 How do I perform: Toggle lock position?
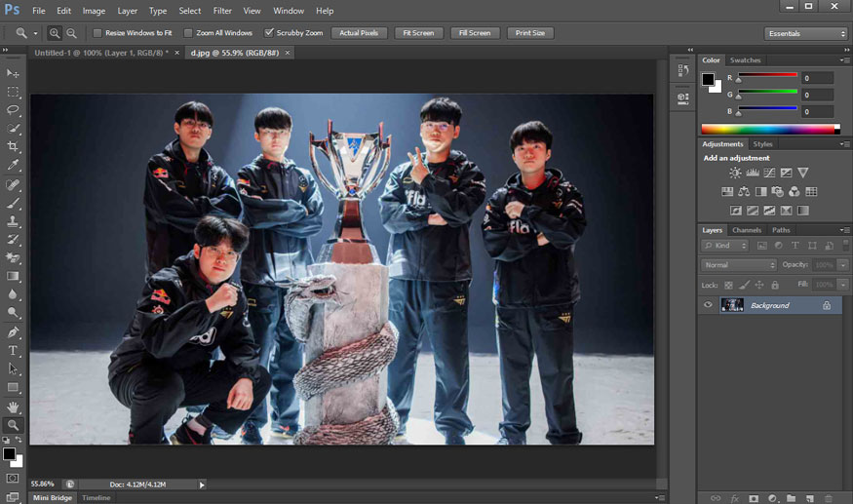point(759,285)
